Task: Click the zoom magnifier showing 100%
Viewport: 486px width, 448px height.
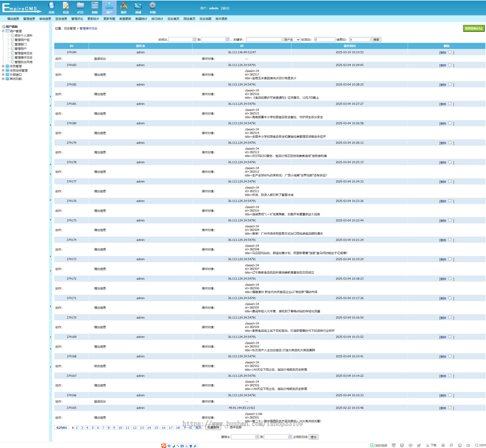Action: tap(480, 446)
